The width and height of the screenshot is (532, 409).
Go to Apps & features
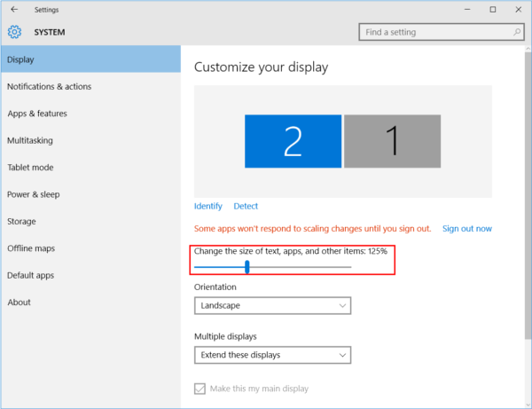tap(37, 114)
